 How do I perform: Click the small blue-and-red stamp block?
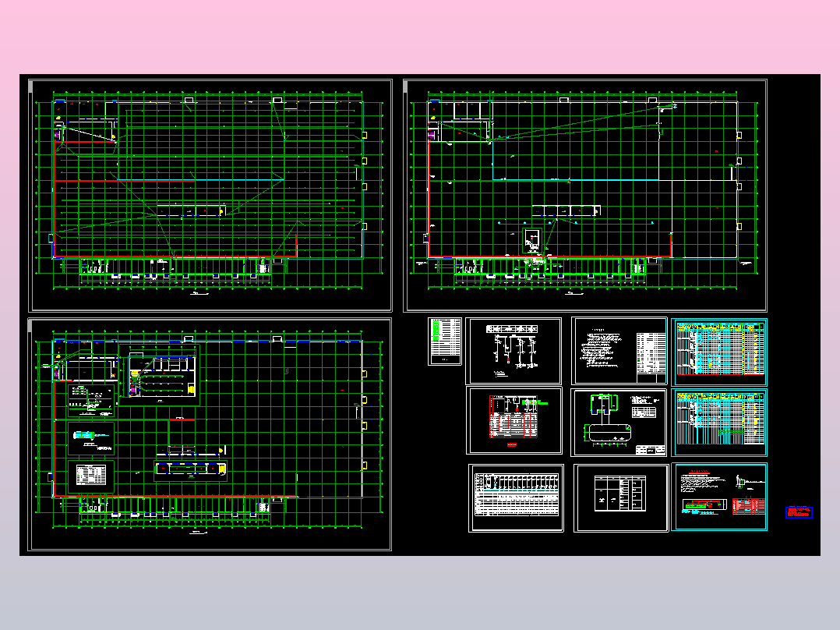(x=799, y=512)
